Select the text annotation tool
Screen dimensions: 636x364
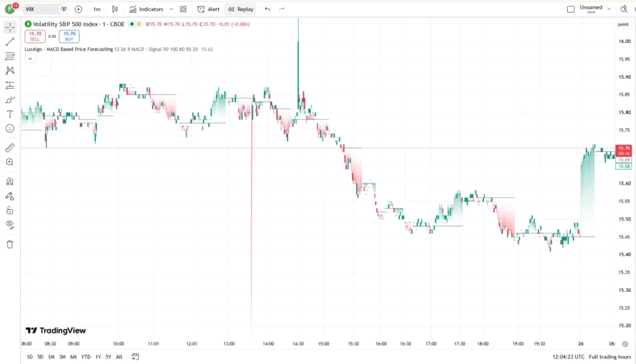click(x=10, y=114)
